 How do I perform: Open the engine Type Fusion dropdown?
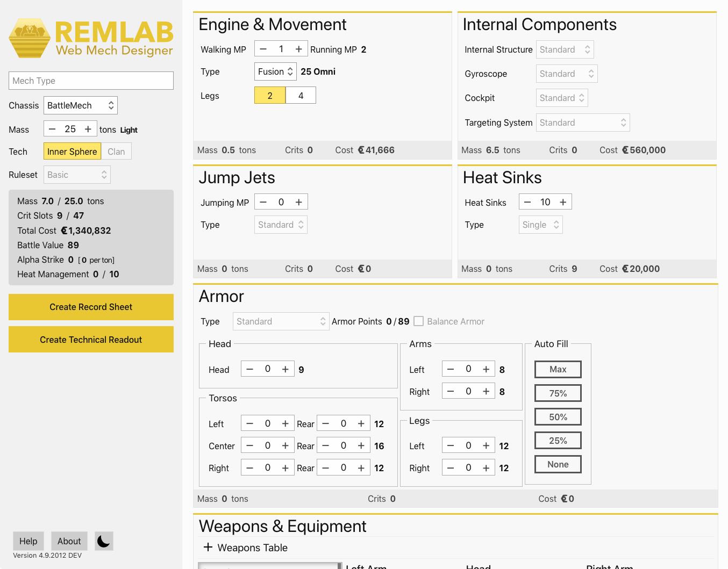275,71
